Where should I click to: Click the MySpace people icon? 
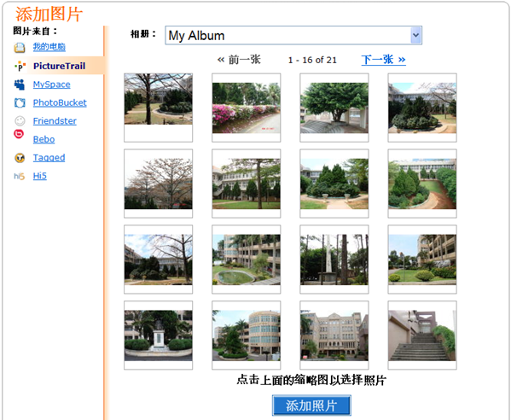[20, 85]
